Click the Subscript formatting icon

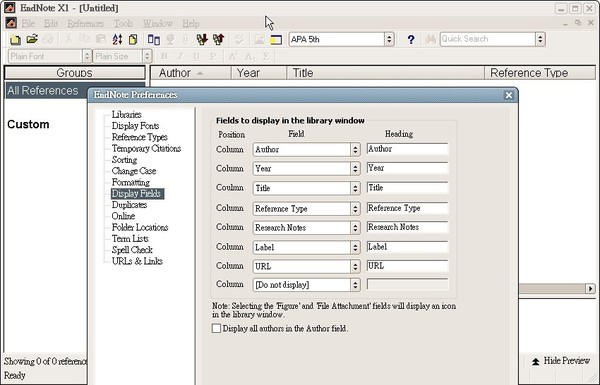pyautogui.click(x=249, y=57)
